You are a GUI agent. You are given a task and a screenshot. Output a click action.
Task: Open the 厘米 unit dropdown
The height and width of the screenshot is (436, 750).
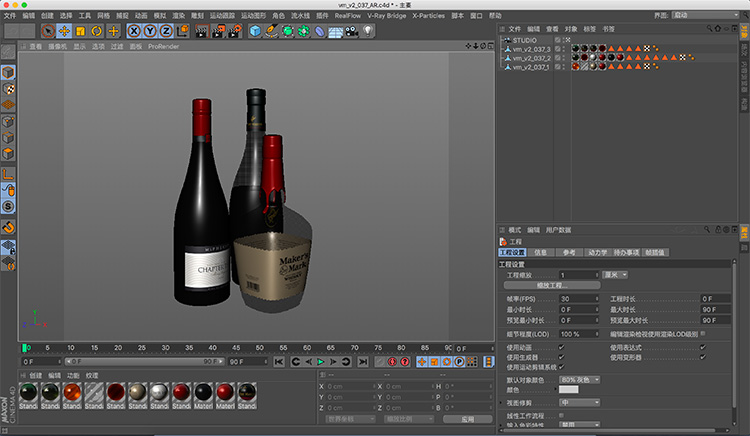click(615, 275)
